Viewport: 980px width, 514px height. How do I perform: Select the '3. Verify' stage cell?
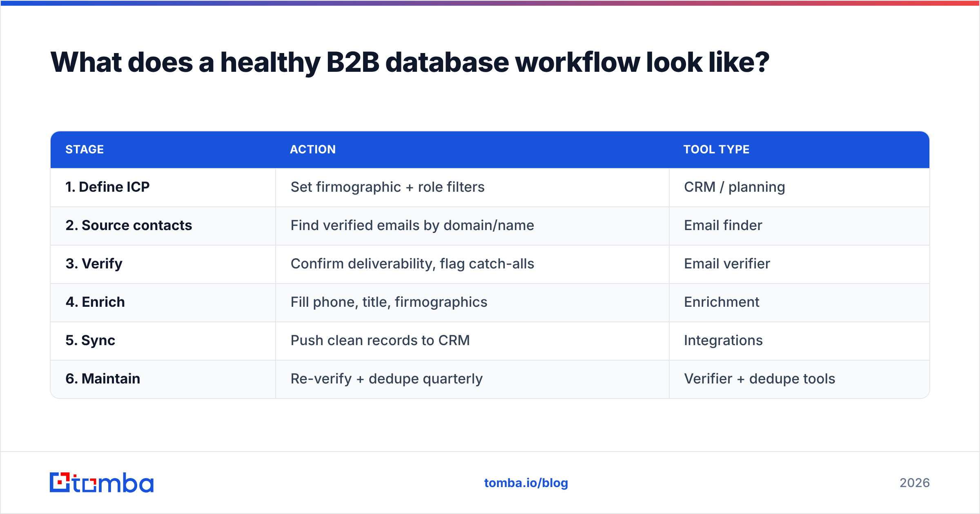[x=163, y=264]
